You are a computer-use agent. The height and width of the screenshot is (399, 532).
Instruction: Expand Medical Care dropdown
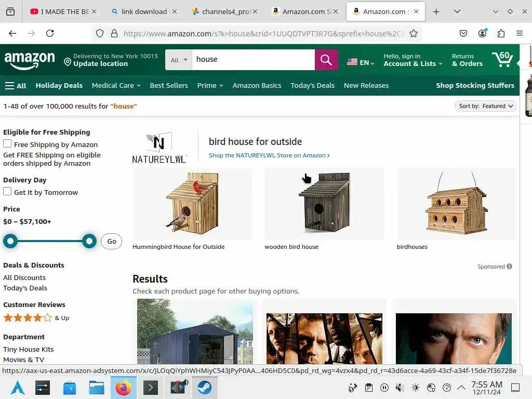pyautogui.click(x=116, y=86)
